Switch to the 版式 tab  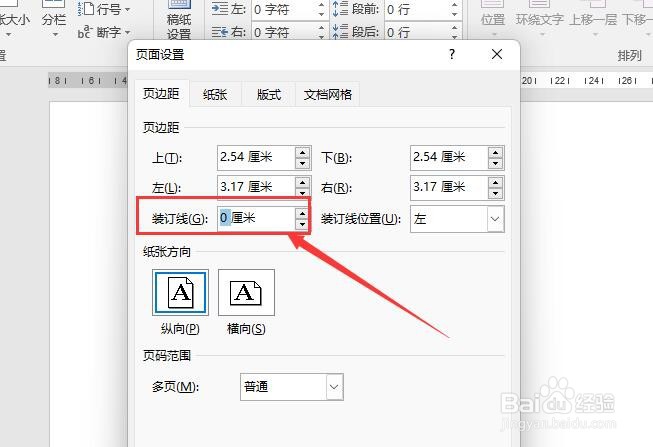269,95
